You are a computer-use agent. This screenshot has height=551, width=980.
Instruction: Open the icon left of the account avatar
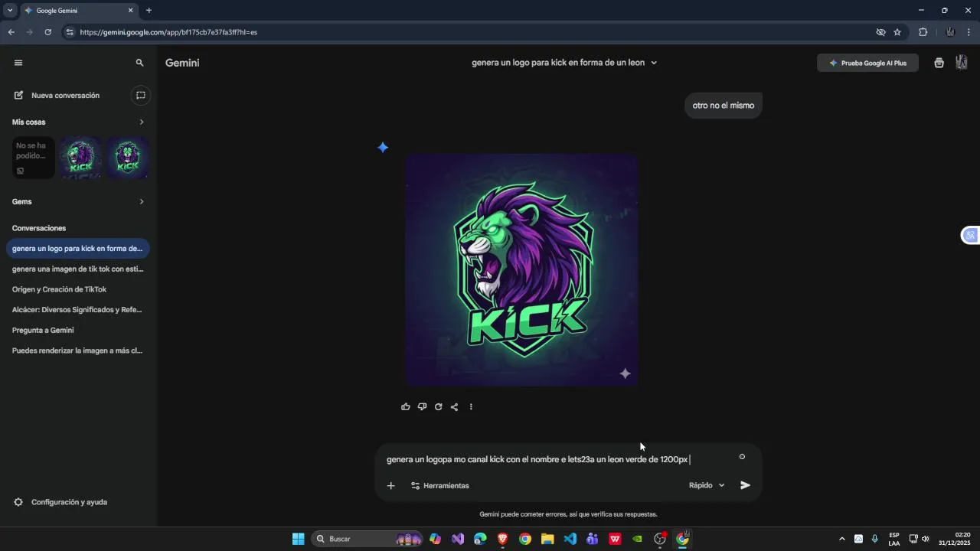(x=939, y=63)
